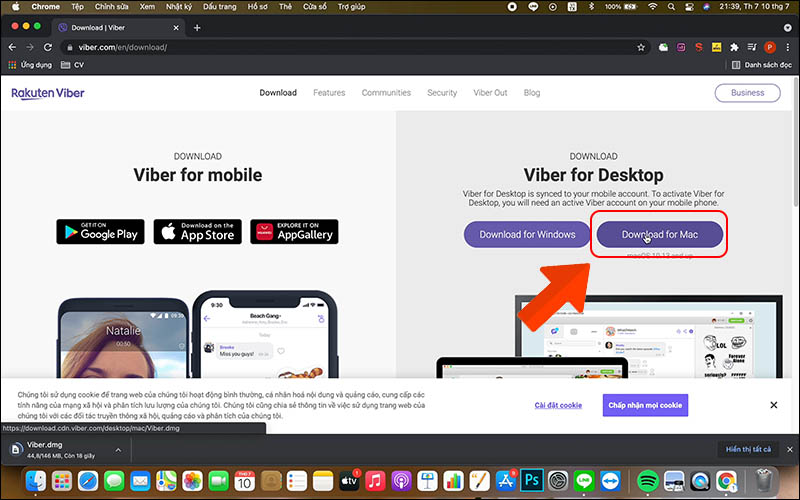The height and width of the screenshot is (500, 800).
Task: Open a new tab with plus button
Action: tap(197, 28)
